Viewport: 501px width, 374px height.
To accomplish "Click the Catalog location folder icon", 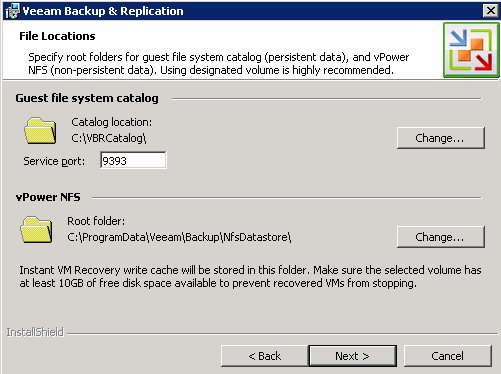I will click(40, 131).
